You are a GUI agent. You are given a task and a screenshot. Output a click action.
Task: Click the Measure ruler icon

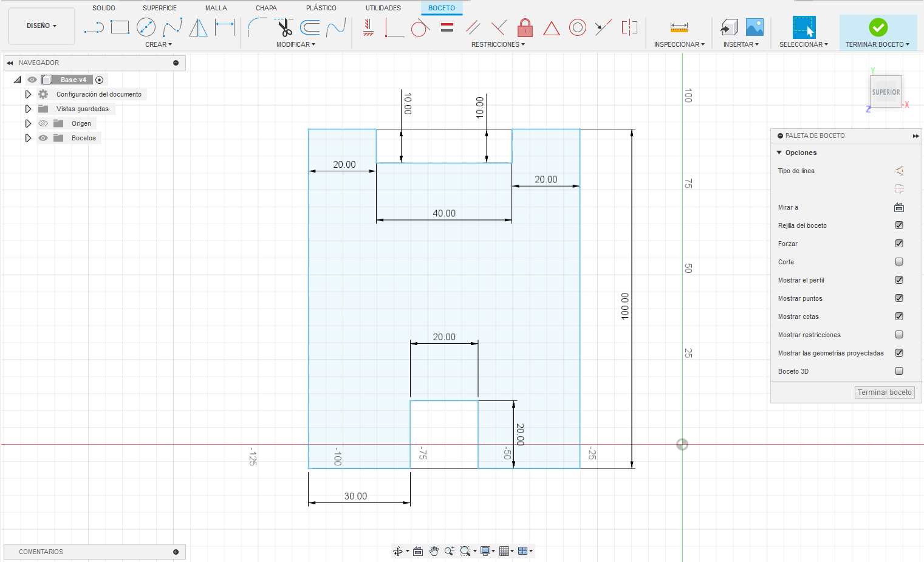679,27
